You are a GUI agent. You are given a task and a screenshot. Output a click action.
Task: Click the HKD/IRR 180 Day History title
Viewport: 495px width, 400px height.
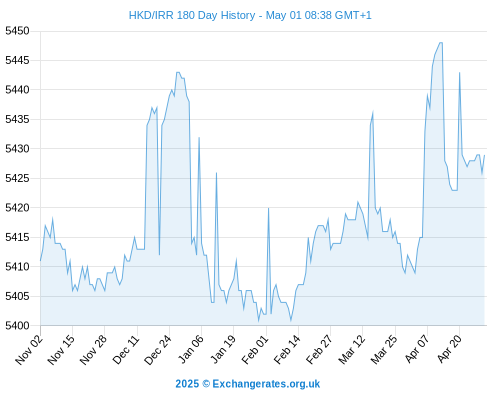coord(250,15)
